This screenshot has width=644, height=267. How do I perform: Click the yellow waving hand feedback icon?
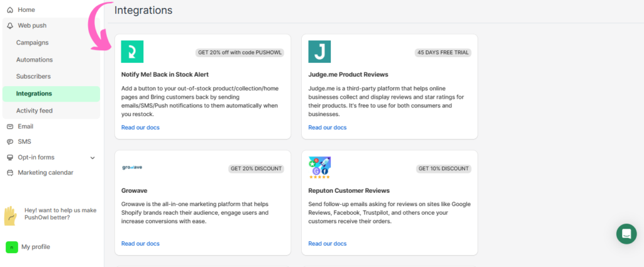(10, 215)
